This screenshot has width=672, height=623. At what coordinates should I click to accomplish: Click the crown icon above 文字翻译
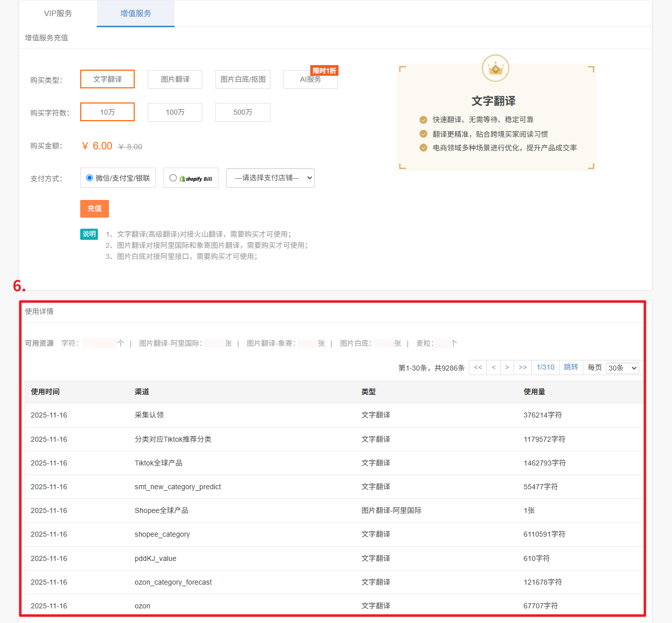495,68
